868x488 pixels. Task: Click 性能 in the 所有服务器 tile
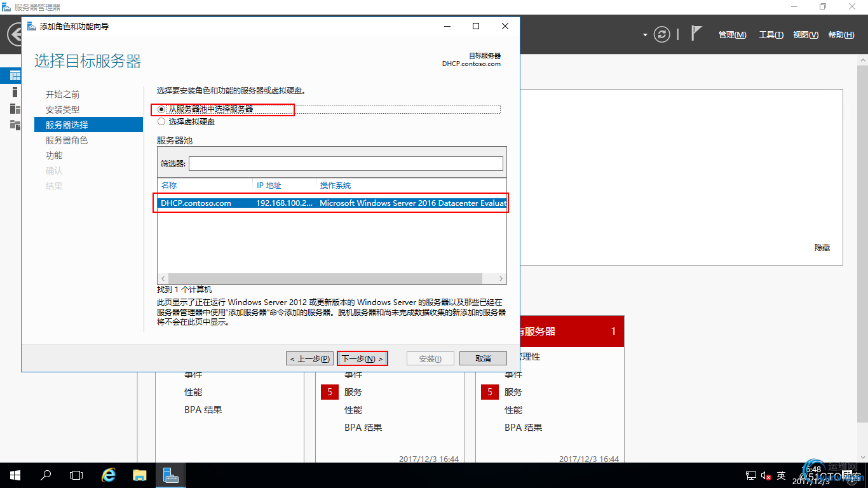[x=513, y=410]
